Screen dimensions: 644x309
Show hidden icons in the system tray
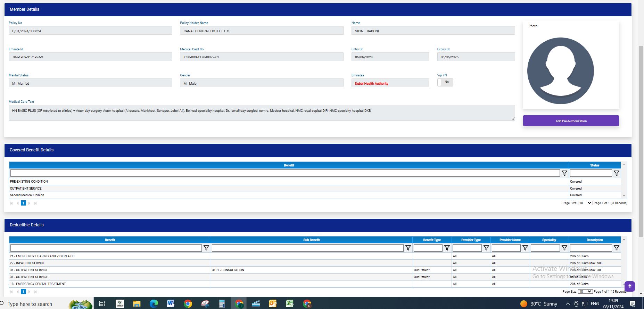(568, 304)
